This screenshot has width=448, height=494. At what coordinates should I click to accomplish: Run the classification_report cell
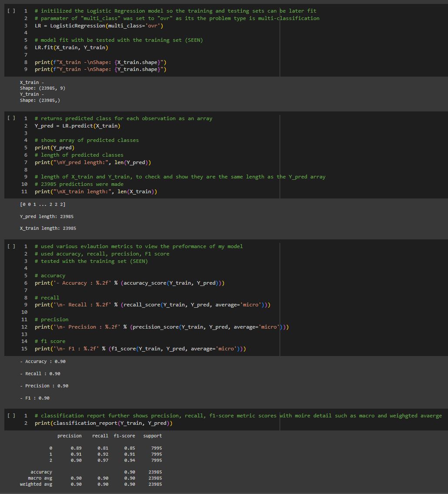[11, 416]
